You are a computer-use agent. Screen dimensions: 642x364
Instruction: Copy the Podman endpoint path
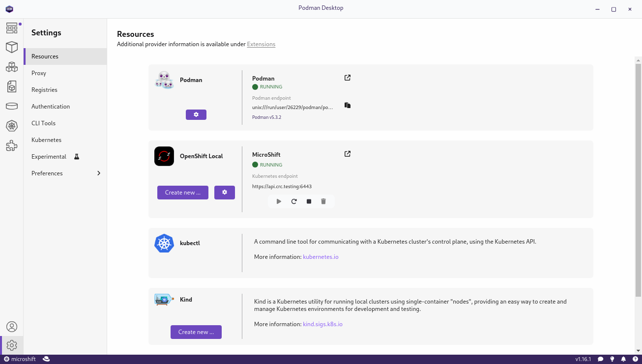tap(348, 105)
